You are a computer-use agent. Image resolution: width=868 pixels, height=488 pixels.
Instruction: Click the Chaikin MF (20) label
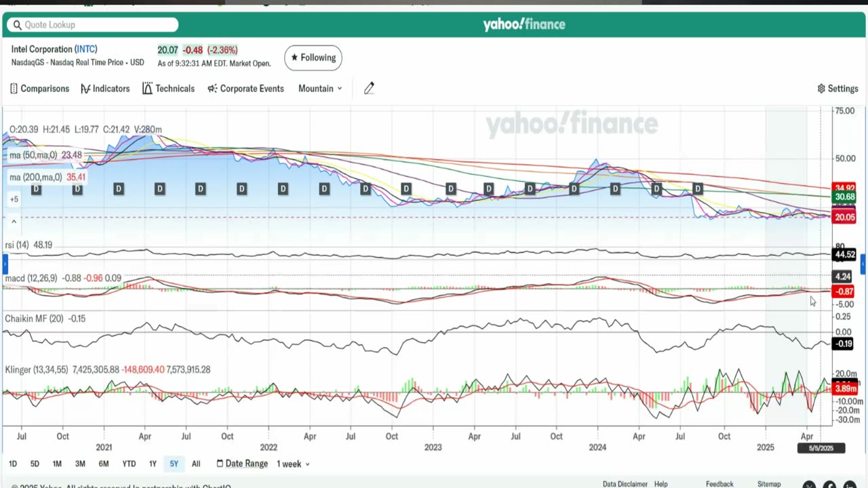point(34,319)
